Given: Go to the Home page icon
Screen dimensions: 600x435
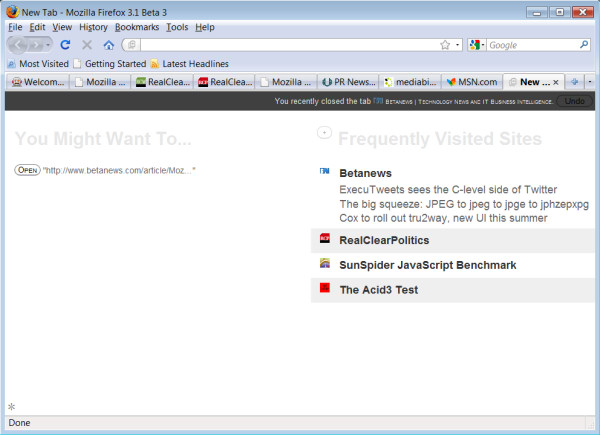Looking at the screenshot, I should (109, 45).
